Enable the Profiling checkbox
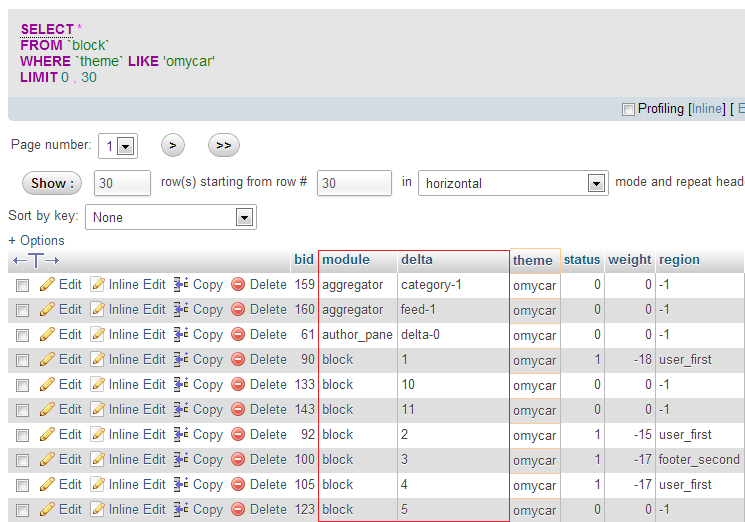Image resolution: width=745 pixels, height=522 pixels. 628,109
